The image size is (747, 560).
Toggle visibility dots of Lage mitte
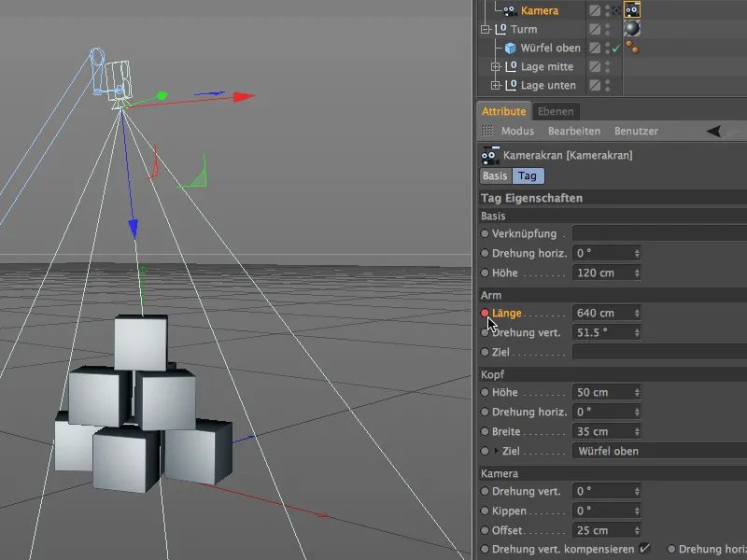(608, 66)
